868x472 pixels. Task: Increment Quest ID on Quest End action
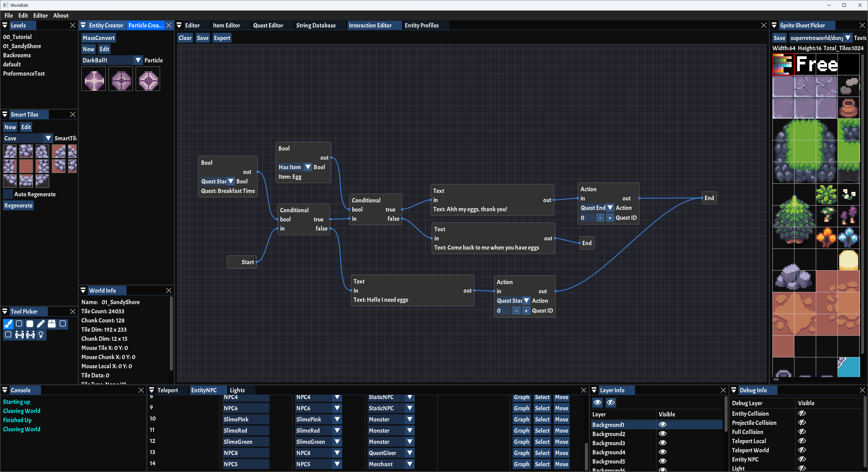click(610, 218)
